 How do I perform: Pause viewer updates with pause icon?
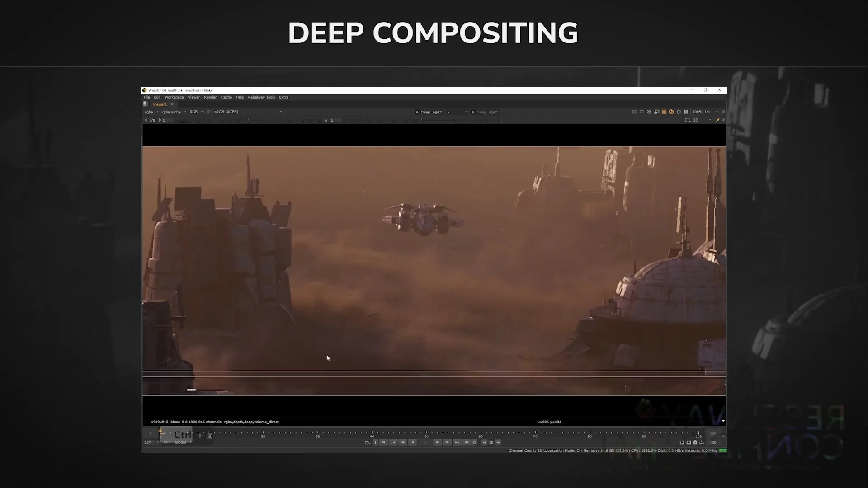(x=686, y=112)
